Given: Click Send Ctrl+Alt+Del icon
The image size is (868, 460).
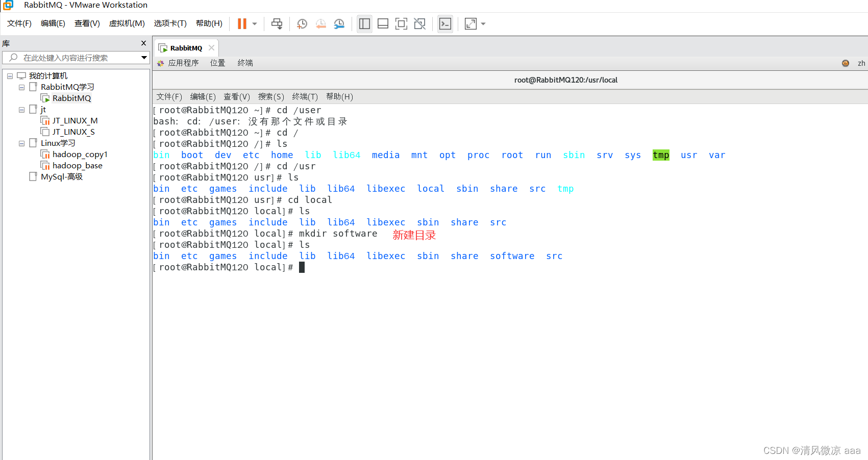Looking at the screenshot, I should [x=277, y=24].
